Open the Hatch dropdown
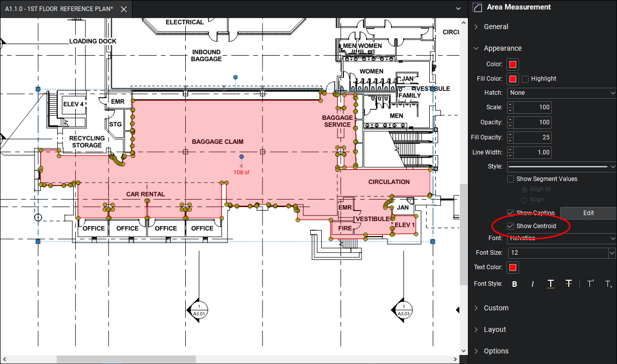 pyautogui.click(x=562, y=93)
